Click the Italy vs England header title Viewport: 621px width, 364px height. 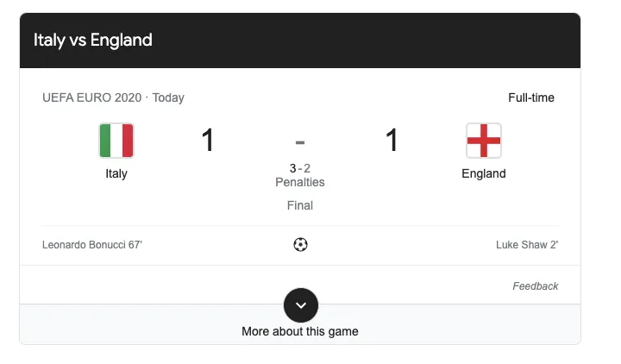(93, 40)
